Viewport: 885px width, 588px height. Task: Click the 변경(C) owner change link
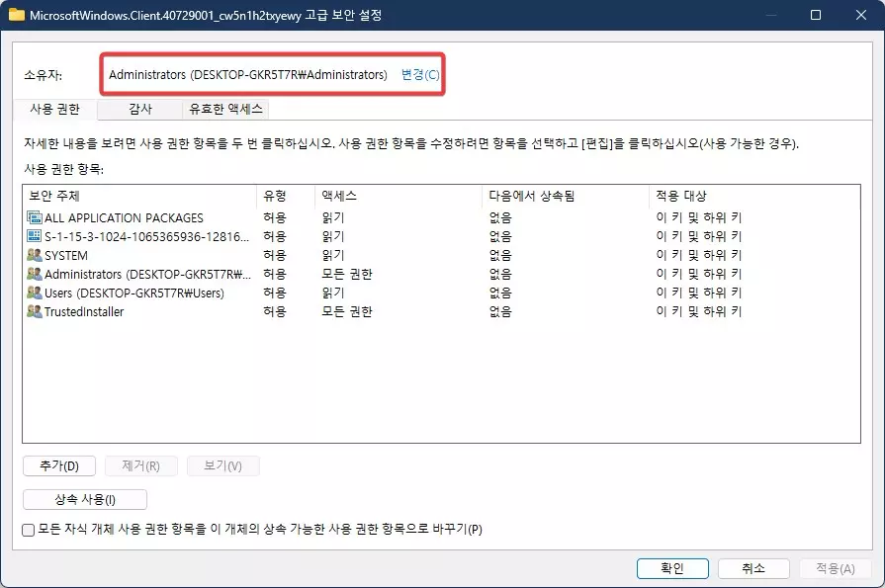(x=420, y=74)
